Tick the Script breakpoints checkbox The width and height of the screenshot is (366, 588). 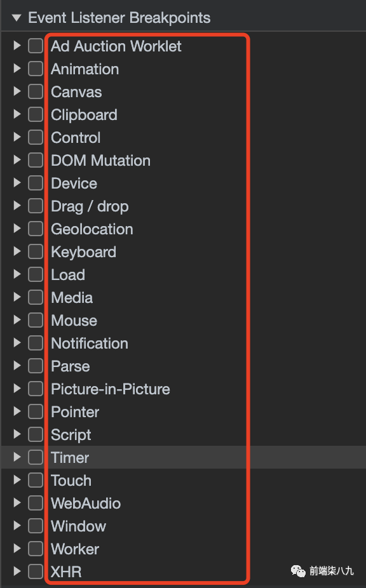pos(36,434)
